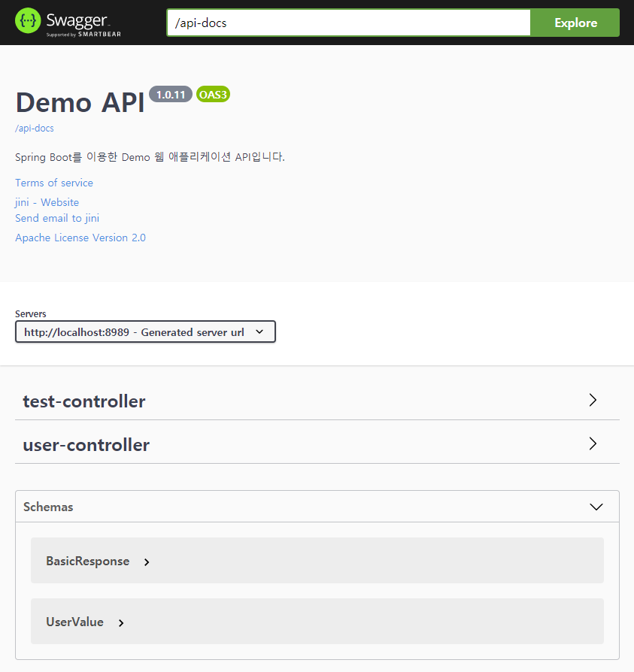Click the Swagger logo icon
Image resolution: width=634 pixels, height=672 pixels.
[27, 20]
